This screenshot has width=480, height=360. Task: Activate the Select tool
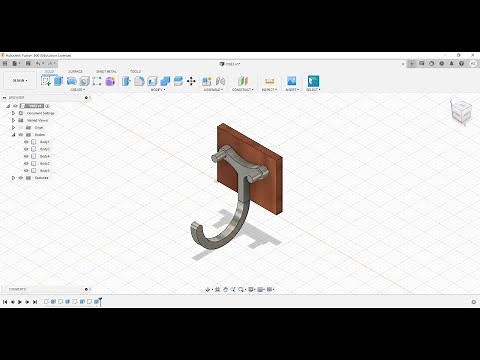(313, 81)
